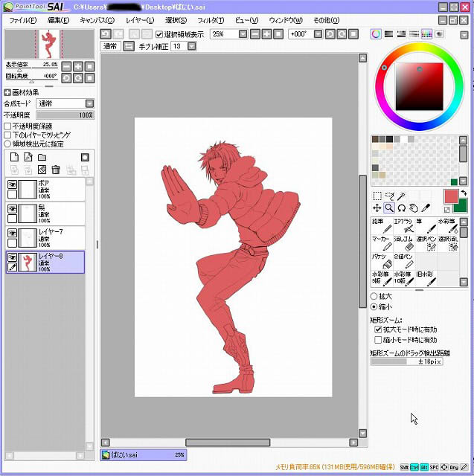Choose the バケツ bucket fill tool
The width and height of the screenshot is (474, 476).
click(x=382, y=261)
